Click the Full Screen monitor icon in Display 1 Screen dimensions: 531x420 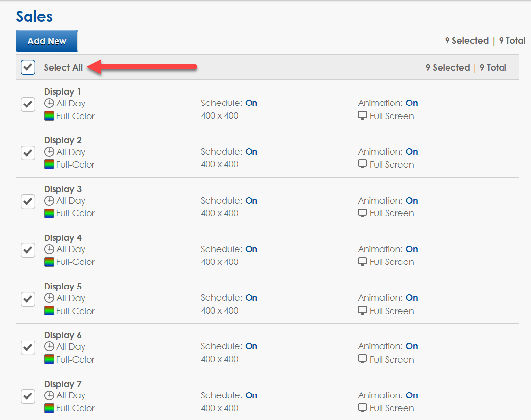pos(363,116)
